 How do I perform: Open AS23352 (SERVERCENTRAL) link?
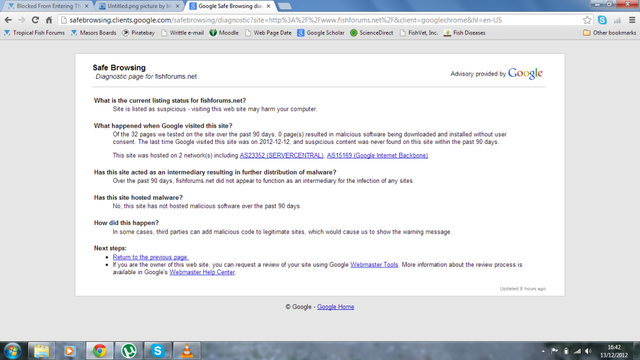[281, 156]
